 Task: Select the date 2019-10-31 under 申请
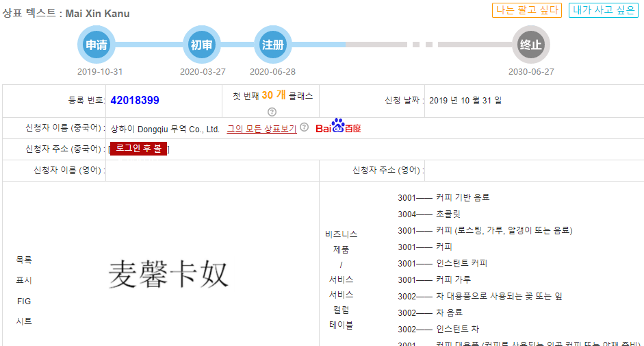[x=100, y=71]
